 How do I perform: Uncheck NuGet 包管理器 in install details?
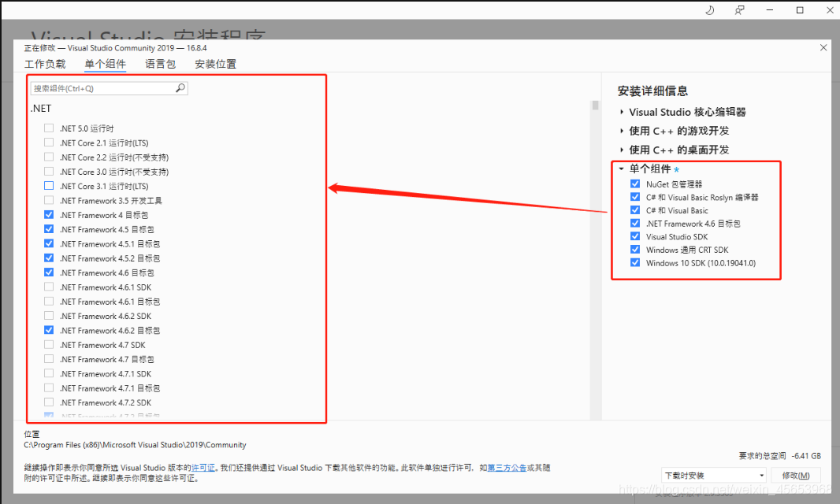(635, 183)
